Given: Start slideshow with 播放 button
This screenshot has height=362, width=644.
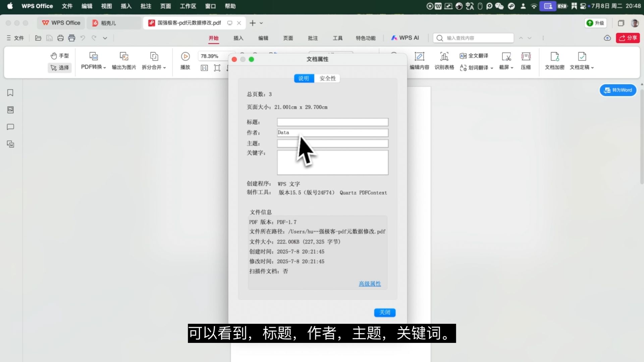Looking at the screenshot, I should [185, 61].
